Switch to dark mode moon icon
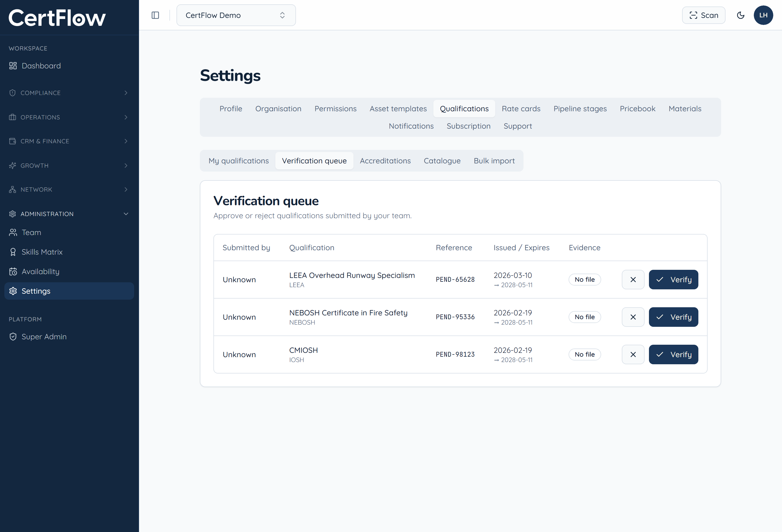Screen dimensions: 782x532 pyautogui.click(x=740, y=15)
